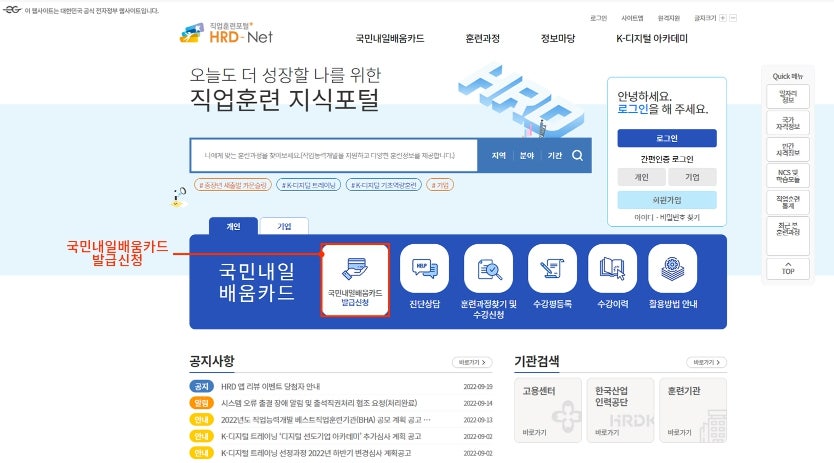Open 민간 자격정보 quick menu item

tap(788, 150)
